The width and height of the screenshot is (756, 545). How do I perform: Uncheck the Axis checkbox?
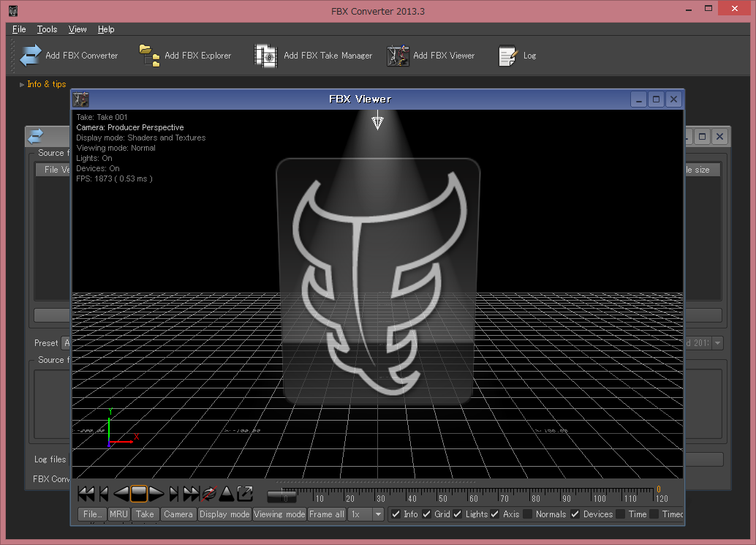click(x=495, y=514)
